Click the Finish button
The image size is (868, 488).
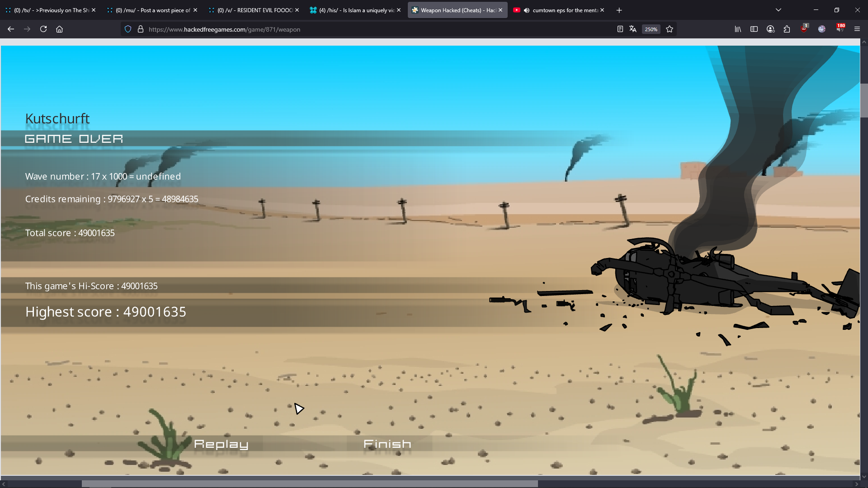click(387, 444)
